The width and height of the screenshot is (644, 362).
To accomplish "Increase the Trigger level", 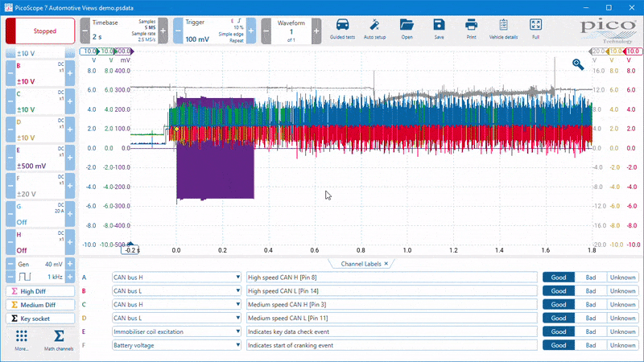I will point(251,31).
